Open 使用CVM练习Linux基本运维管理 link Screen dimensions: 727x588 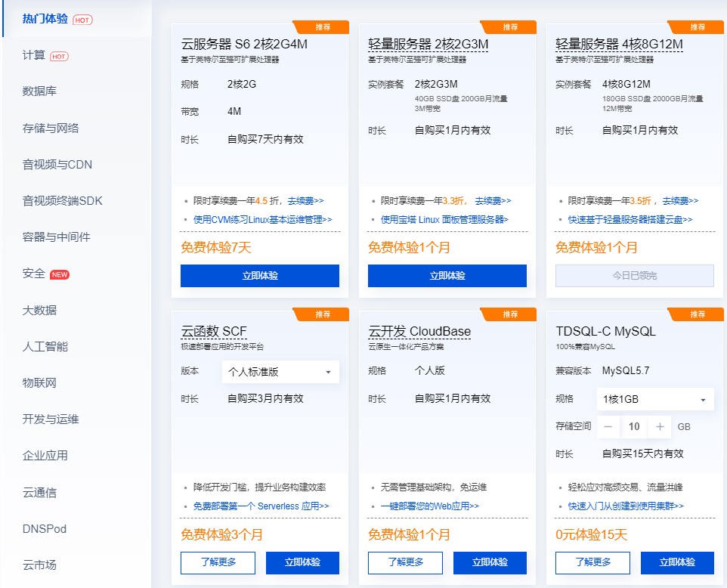click(262, 220)
